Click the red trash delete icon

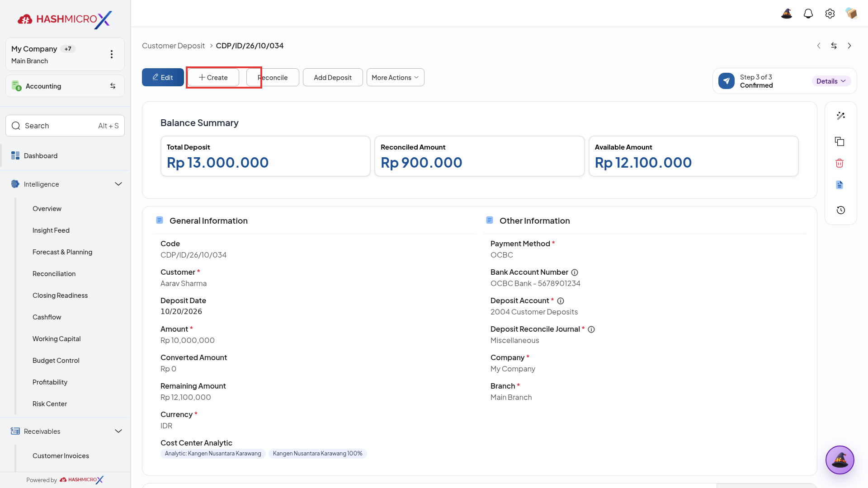(x=840, y=163)
